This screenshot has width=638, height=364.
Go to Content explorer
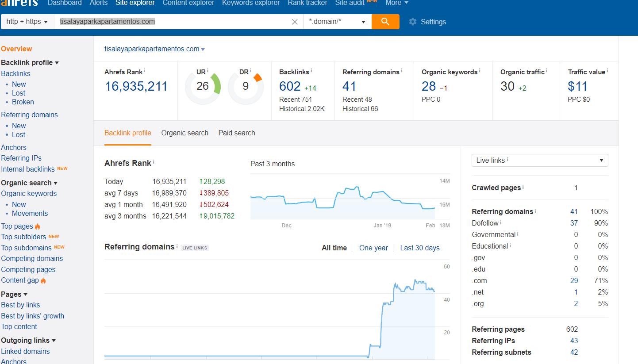coord(188,3)
